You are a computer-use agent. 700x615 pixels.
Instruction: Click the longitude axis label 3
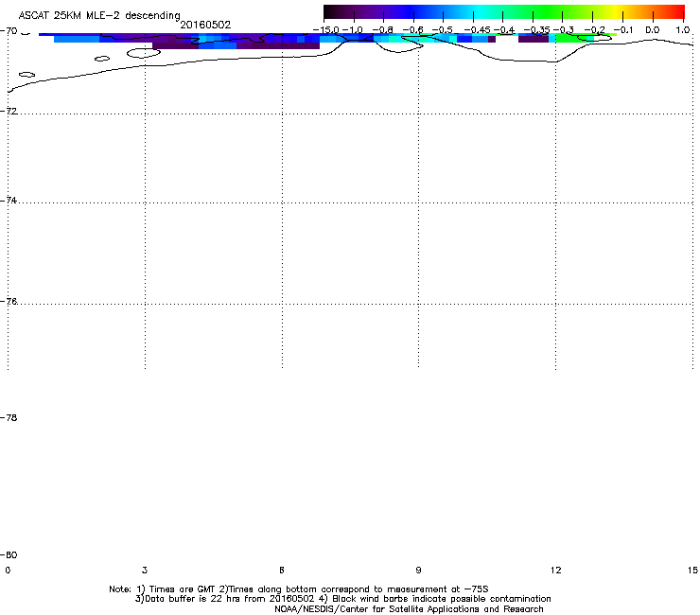point(145,570)
